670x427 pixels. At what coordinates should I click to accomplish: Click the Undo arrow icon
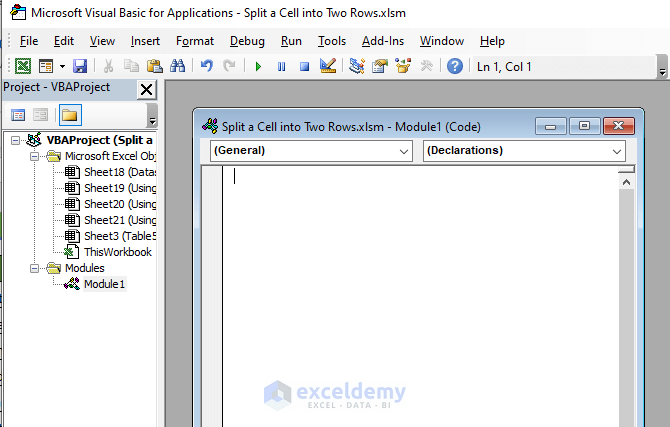click(x=207, y=66)
